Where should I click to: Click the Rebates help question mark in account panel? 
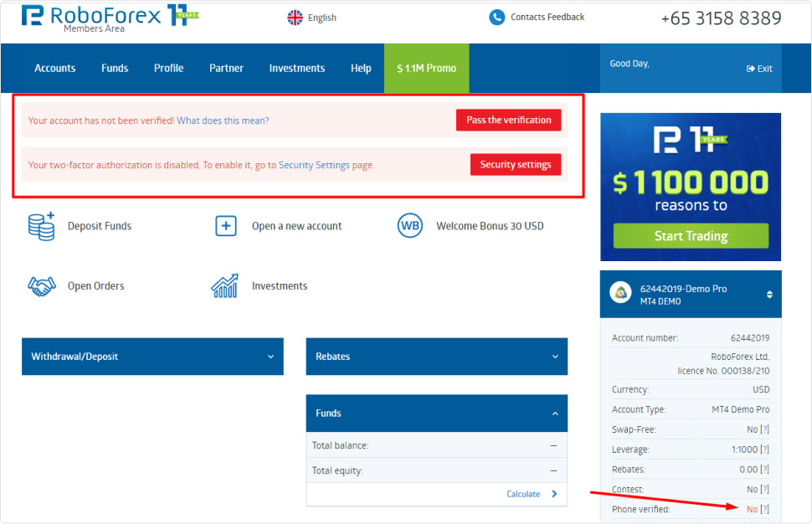tap(765, 469)
